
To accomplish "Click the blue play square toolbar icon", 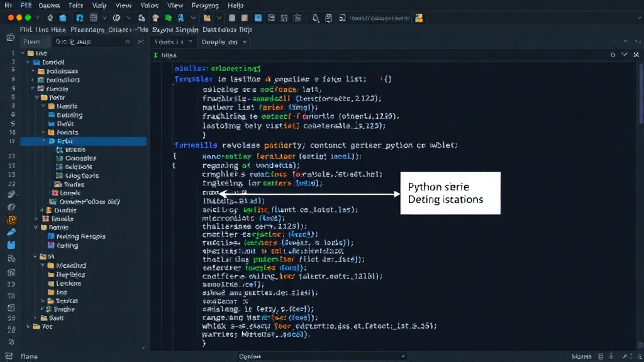I will [258, 18].
